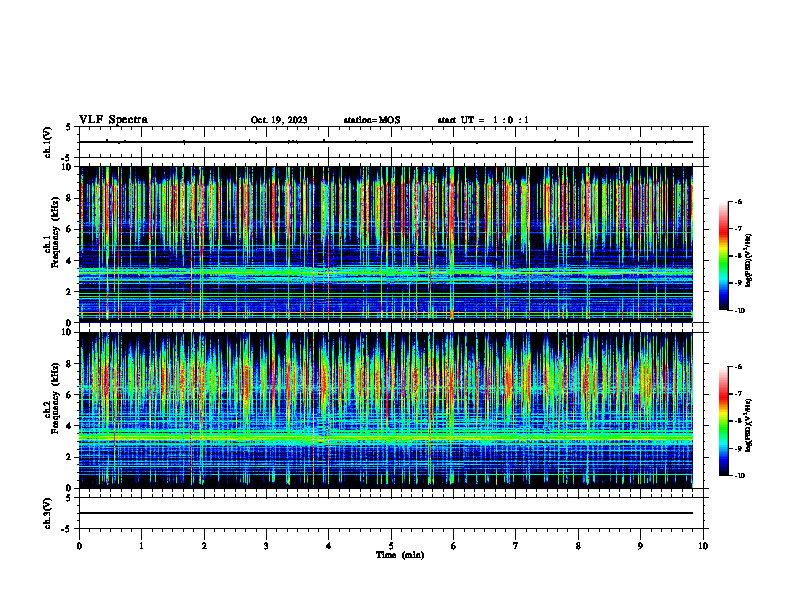Click the ch.2 frequency tick "6"
Viewport: 792px width, 612px height.
click(70, 394)
